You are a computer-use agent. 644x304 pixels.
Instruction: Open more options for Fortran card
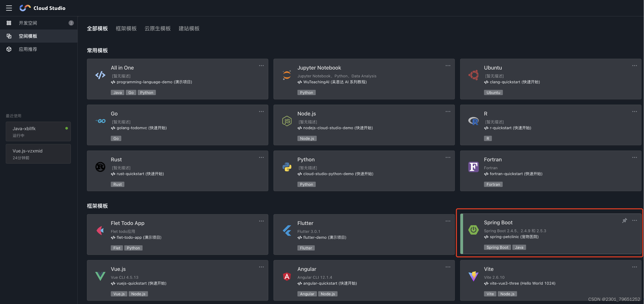[x=635, y=158]
